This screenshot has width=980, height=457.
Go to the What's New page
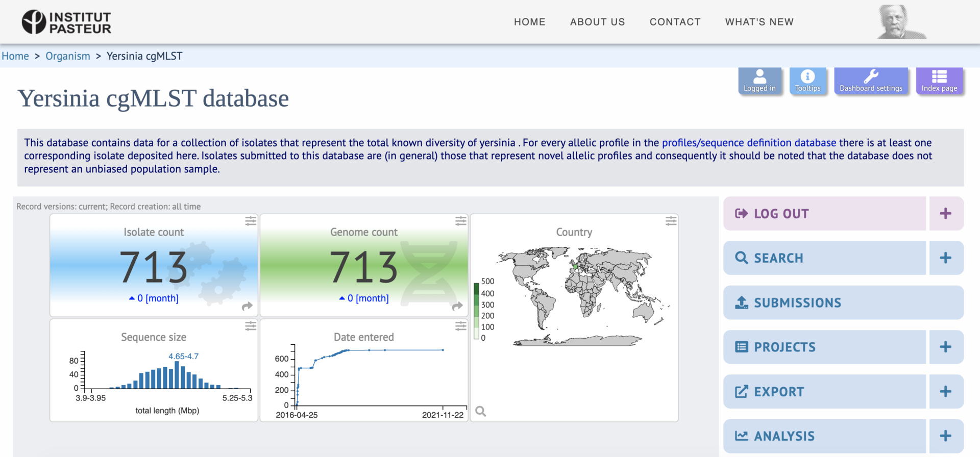click(x=759, y=22)
